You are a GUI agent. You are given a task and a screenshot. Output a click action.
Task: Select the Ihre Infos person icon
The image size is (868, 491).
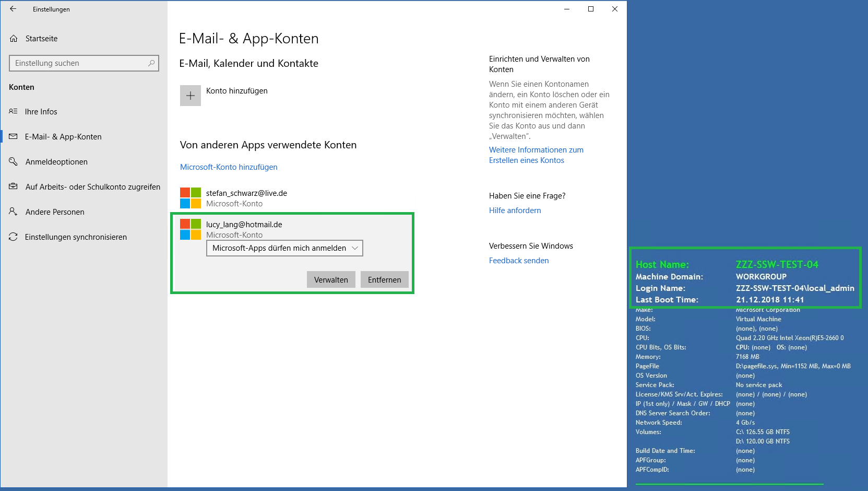point(13,111)
